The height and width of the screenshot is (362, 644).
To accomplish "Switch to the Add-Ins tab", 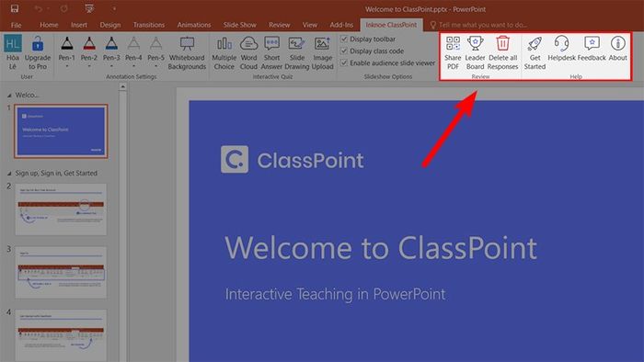I will [x=341, y=25].
